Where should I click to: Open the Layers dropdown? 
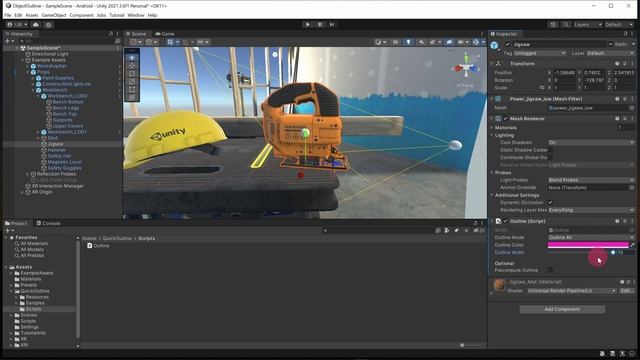[587, 24]
